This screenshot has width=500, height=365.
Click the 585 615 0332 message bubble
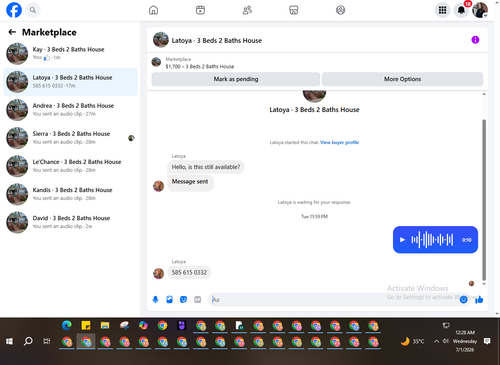pyautogui.click(x=189, y=273)
